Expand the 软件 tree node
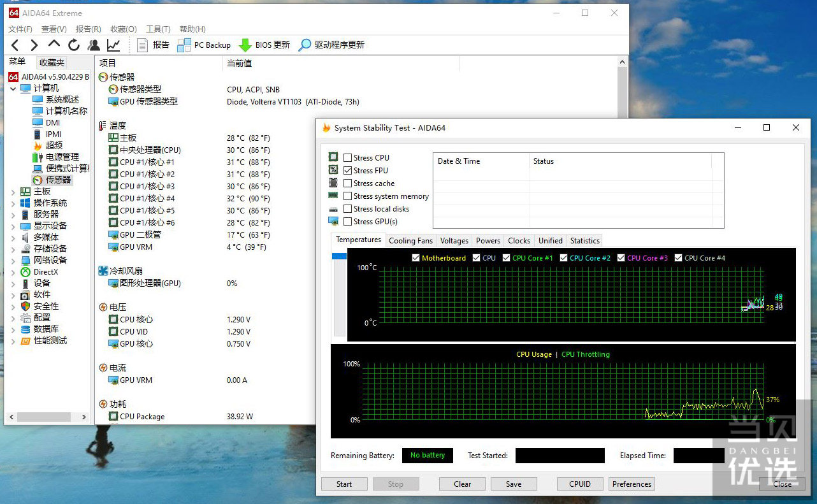This screenshot has width=817, height=504. coord(13,294)
